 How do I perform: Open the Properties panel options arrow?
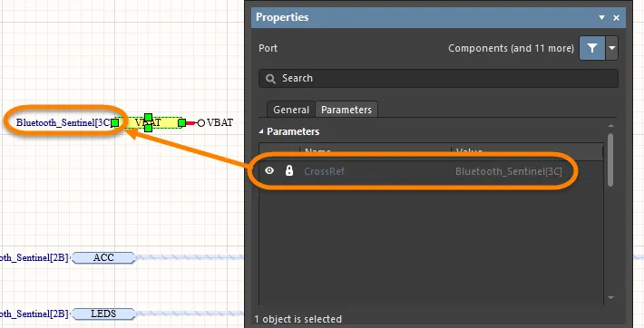pyautogui.click(x=601, y=17)
